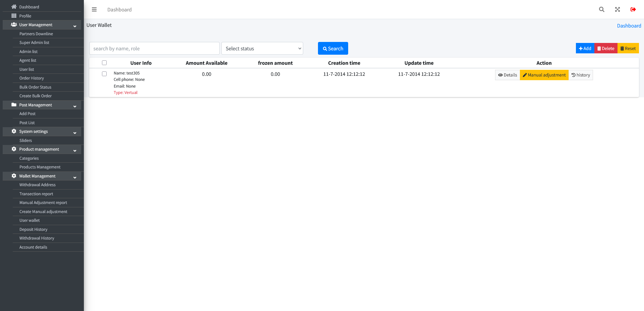Go to Create Manual adjustment
The image size is (644, 311).
(x=43, y=211)
